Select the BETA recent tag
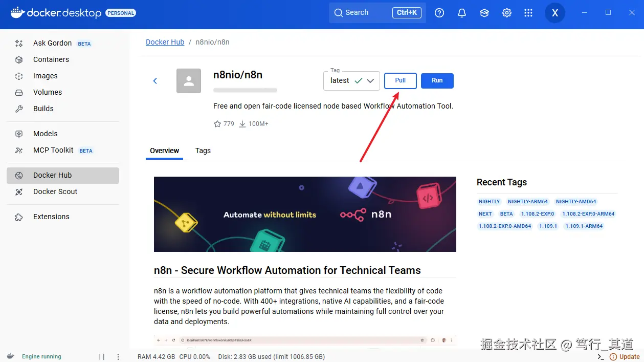 pos(506,214)
